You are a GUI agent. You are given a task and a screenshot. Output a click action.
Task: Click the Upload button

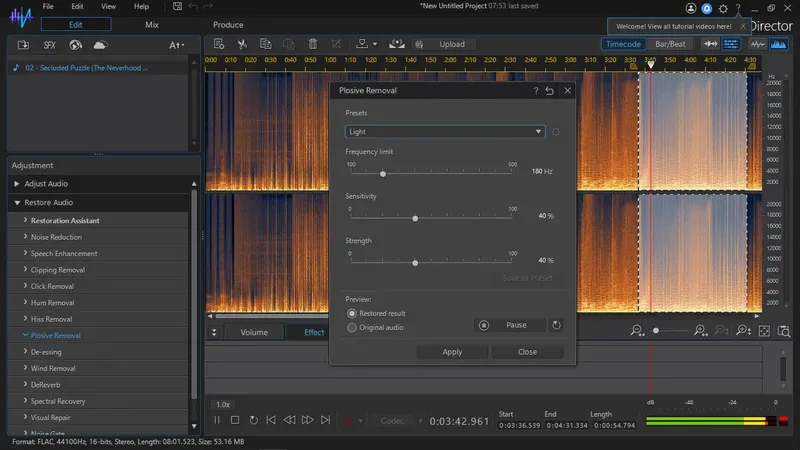point(451,44)
